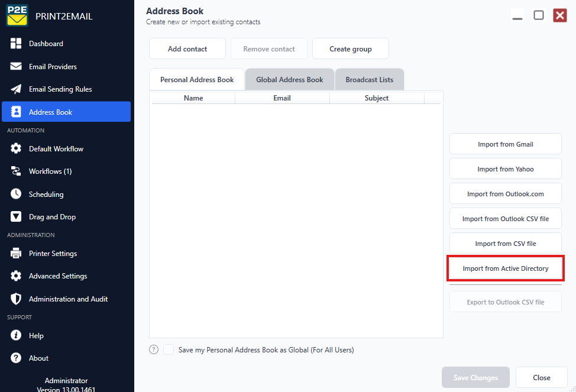The height and width of the screenshot is (392, 576).
Task: Click the Help info icon
Action: (x=16, y=335)
